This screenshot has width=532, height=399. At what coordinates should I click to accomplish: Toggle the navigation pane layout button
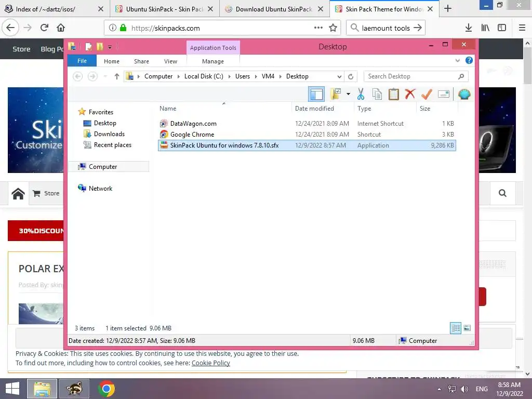tap(316, 95)
